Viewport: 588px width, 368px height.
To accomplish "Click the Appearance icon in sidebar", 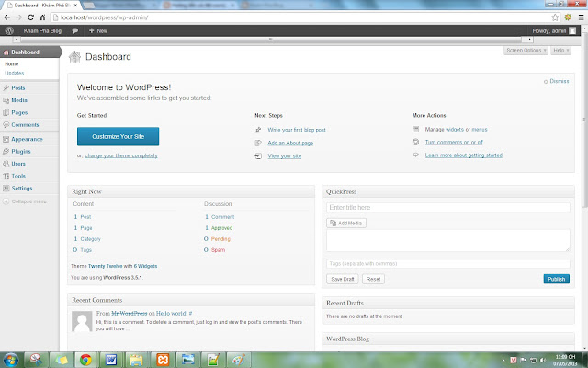I will coord(6,139).
